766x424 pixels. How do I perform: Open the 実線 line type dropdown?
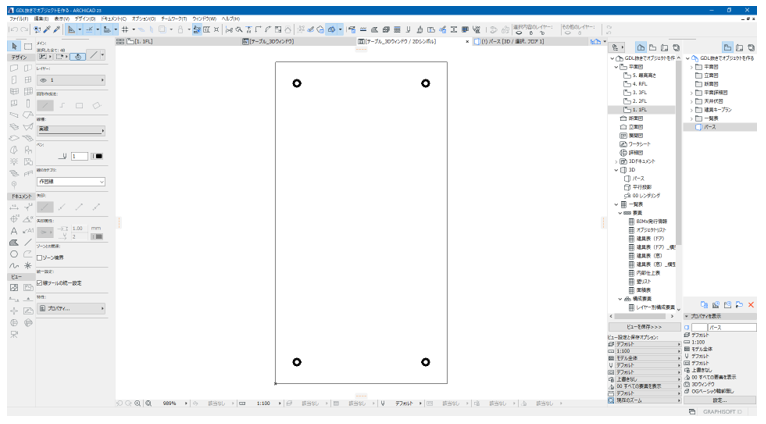coord(71,129)
